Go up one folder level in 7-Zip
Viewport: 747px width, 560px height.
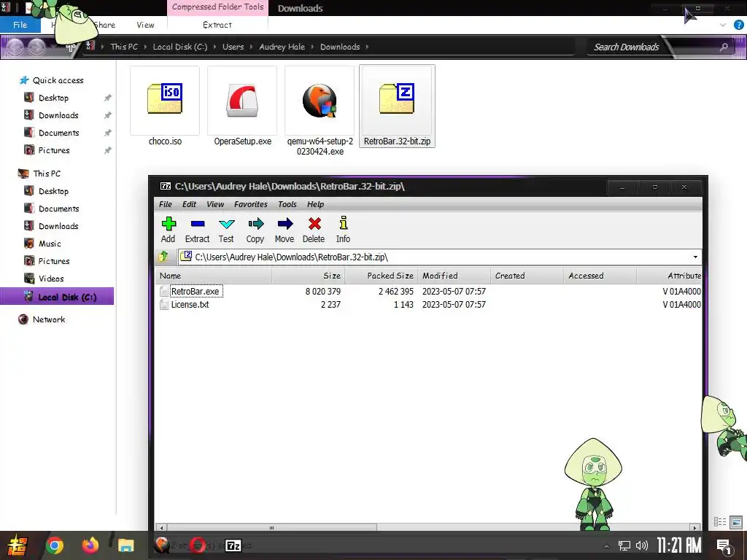click(163, 257)
